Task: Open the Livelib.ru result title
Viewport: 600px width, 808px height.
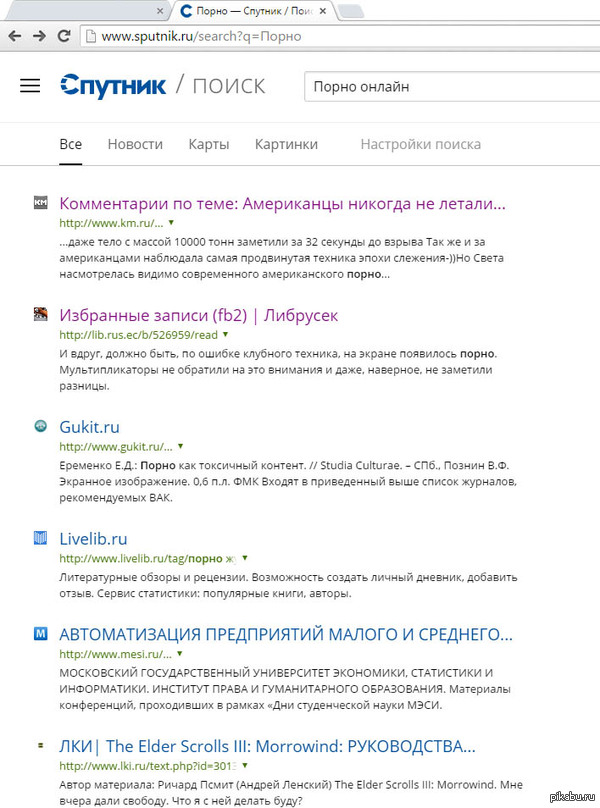Action: click(x=93, y=538)
